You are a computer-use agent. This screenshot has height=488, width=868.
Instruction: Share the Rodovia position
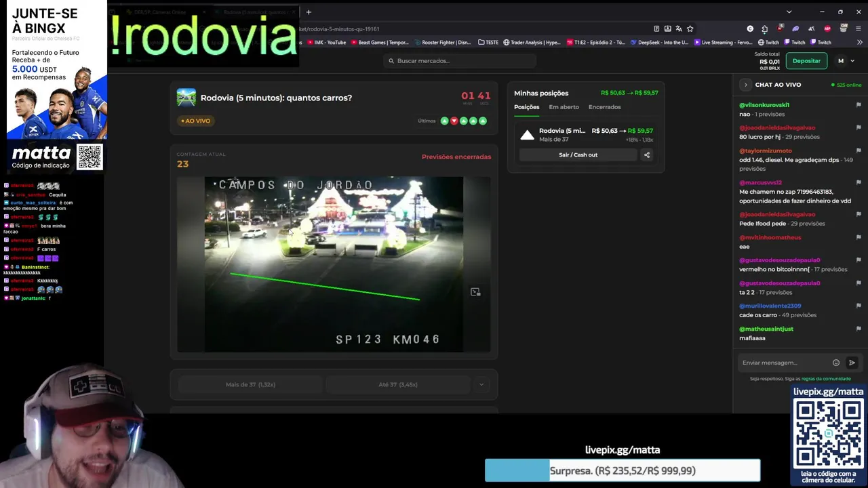pyautogui.click(x=647, y=155)
